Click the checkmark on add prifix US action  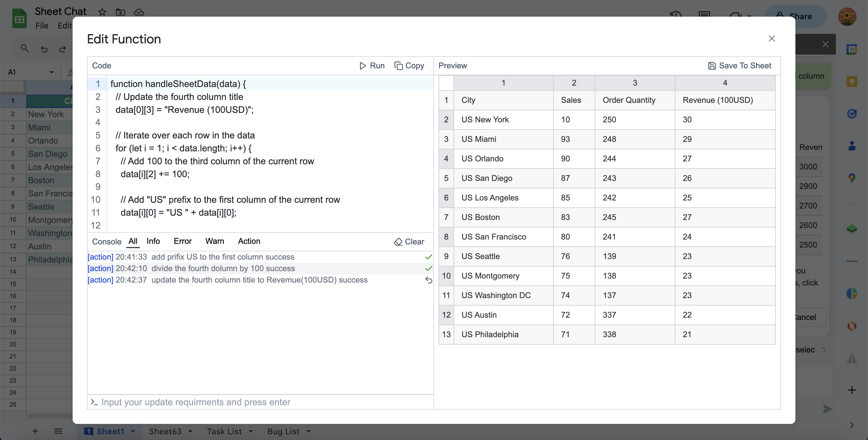(x=429, y=257)
